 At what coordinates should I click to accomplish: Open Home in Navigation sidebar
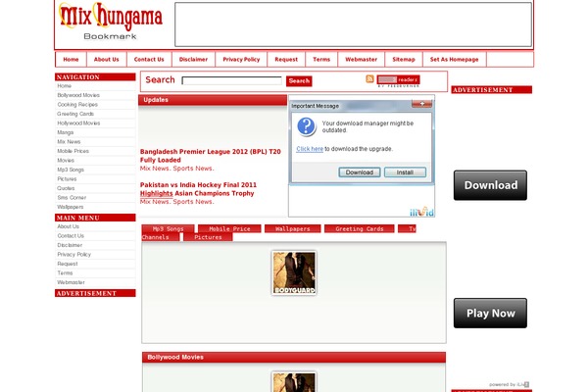pos(64,86)
